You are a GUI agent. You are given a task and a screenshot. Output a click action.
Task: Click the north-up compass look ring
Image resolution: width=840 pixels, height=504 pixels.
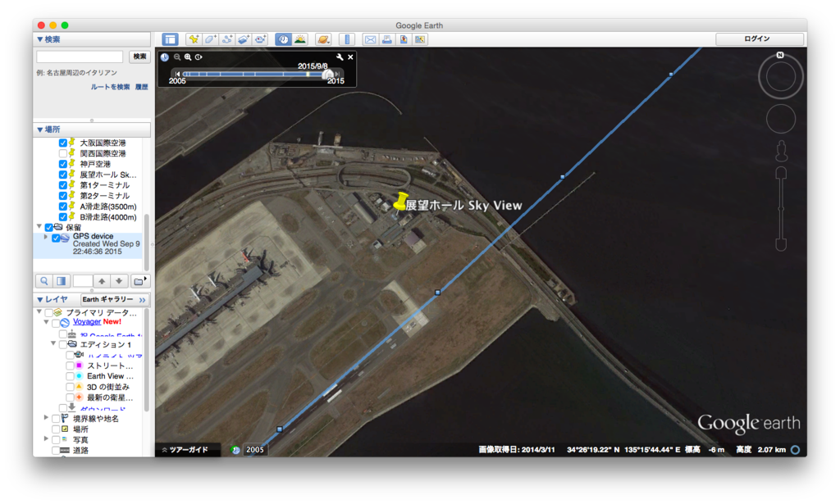(781, 76)
